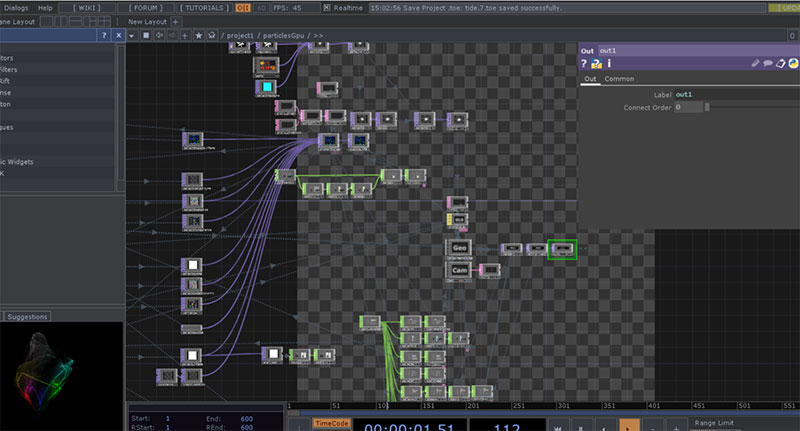Screen dimensions: 800x431
Task: Open bookmarks star icon
Action: [x=198, y=35]
